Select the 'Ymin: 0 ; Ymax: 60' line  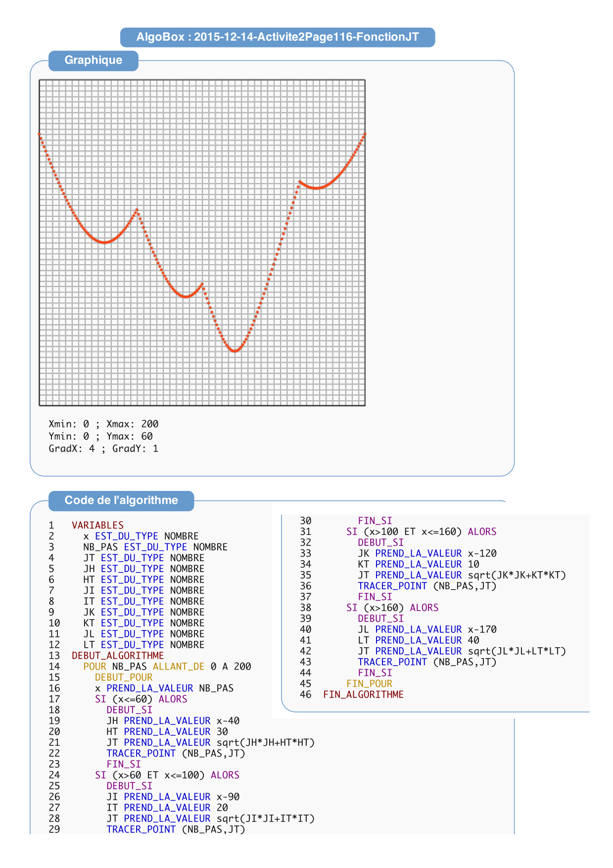coord(100,436)
